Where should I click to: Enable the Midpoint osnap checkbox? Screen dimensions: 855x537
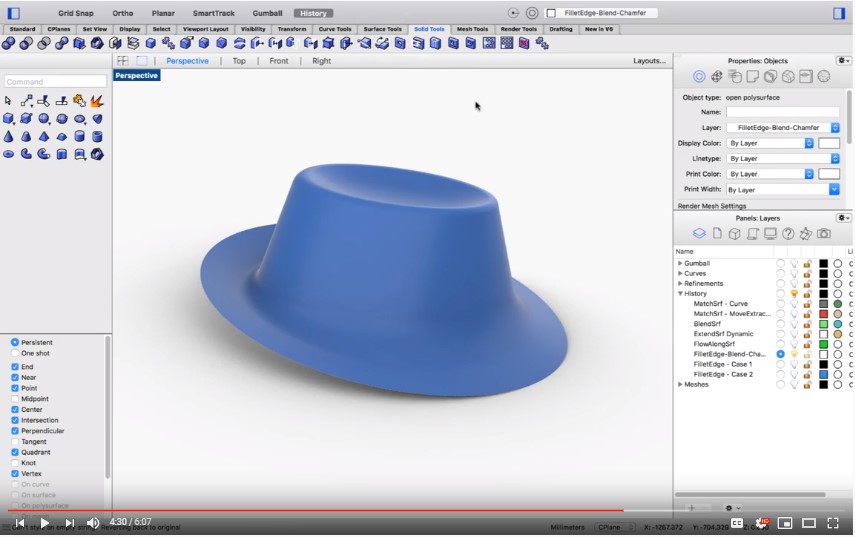click(15, 399)
